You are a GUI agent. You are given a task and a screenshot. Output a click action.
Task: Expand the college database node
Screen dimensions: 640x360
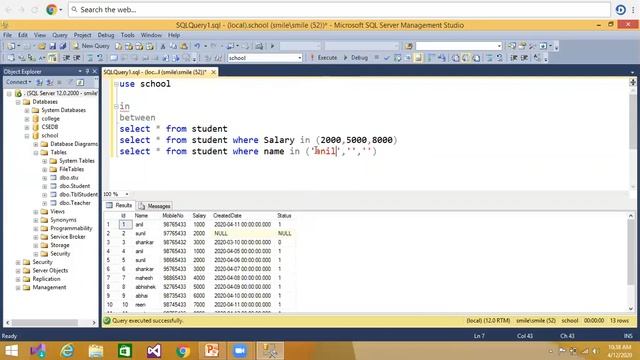[27, 119]
